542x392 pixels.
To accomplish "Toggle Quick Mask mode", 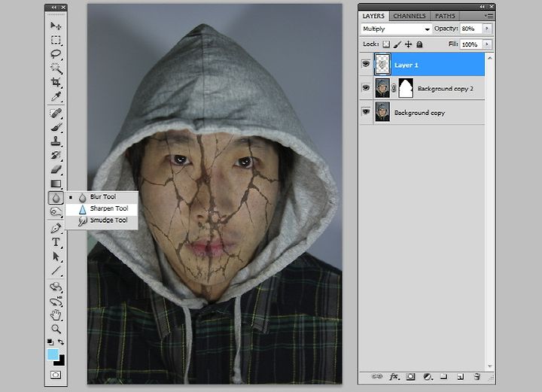I will tap(56, 375).
